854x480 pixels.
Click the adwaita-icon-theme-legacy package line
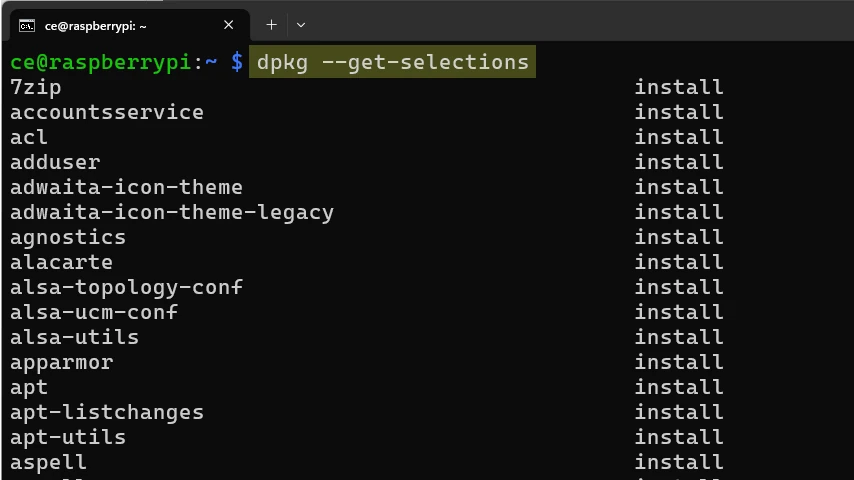pos(172,212)
